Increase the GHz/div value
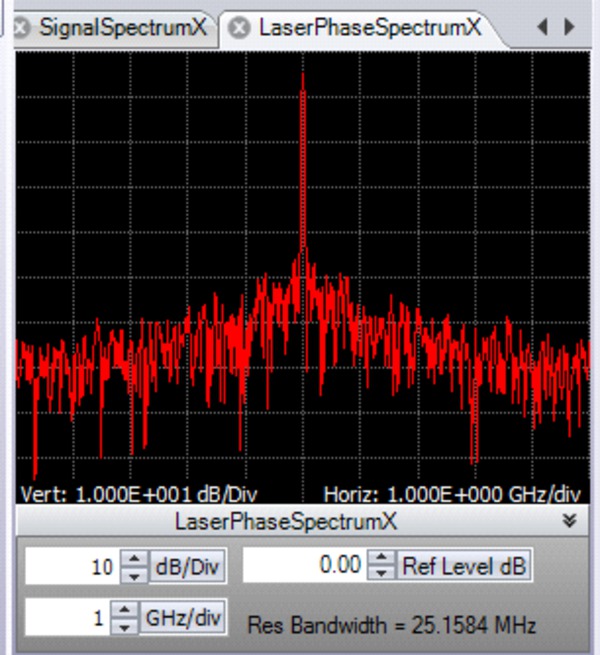Image resolution: width=600 pixels, height=655 pixels. (x=124, y=609)
